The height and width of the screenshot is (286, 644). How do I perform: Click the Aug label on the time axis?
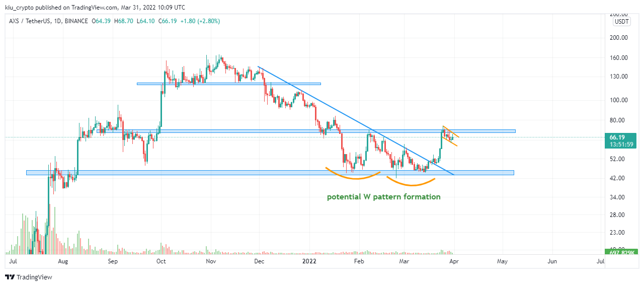[x=63, y=262]
